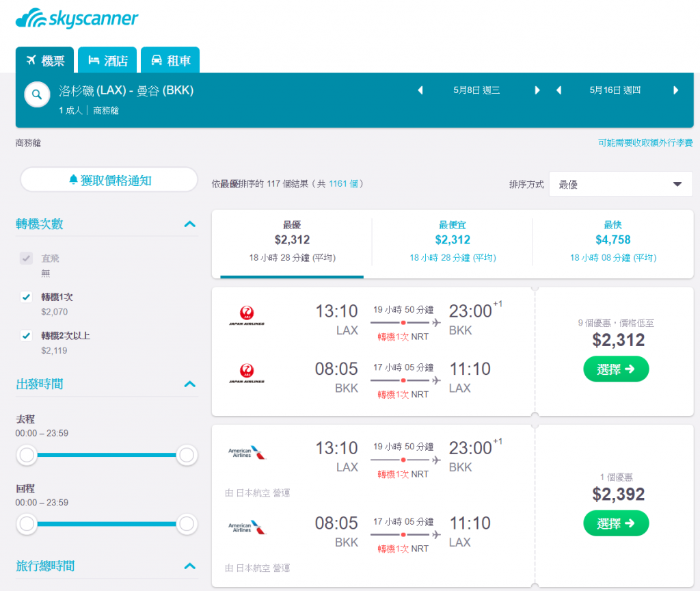Switch to the 租車 car rental tab
Image resolution: width=700 pixels, height=591 pixels.
[x=170, y=60]
